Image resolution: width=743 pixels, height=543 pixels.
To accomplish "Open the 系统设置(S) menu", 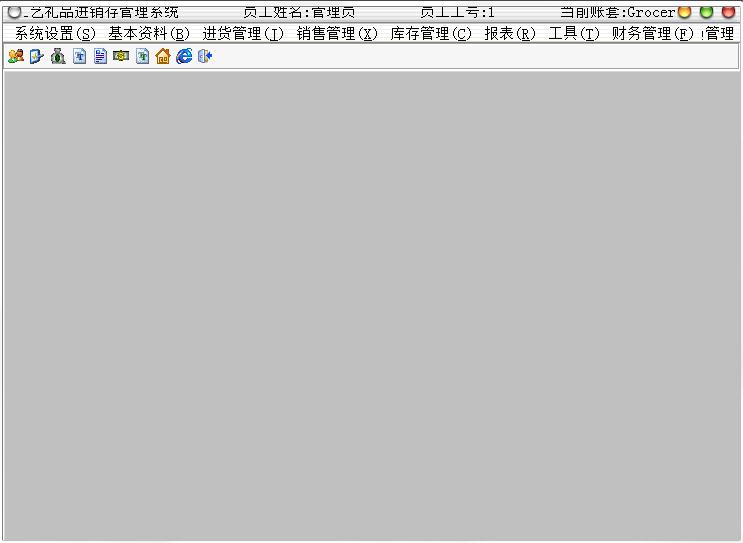I will pos(55,34).
